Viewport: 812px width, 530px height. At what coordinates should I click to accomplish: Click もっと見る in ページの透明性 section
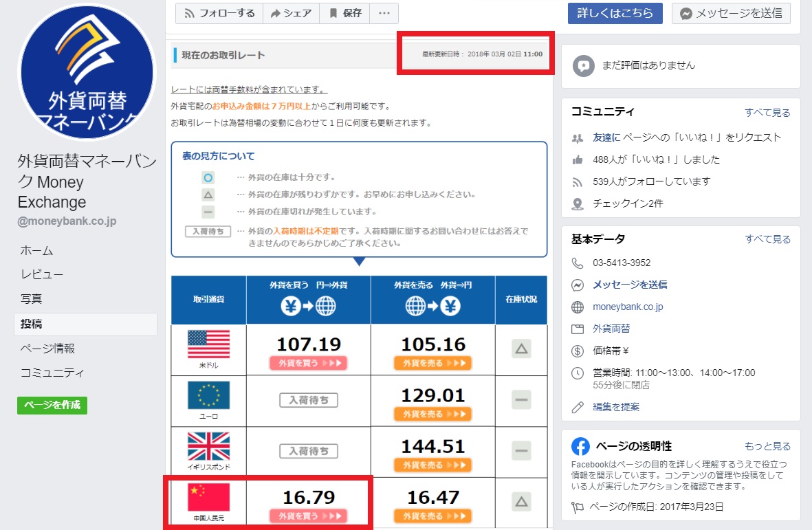(767, 446)
